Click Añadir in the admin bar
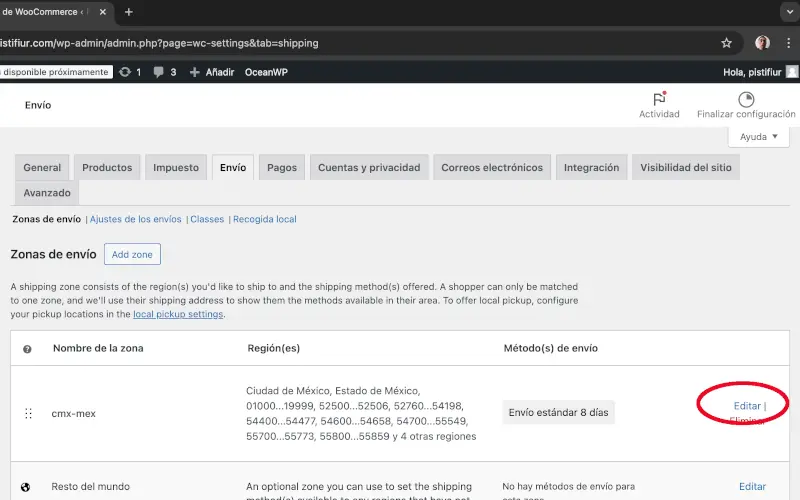 (x=212, y=72)
